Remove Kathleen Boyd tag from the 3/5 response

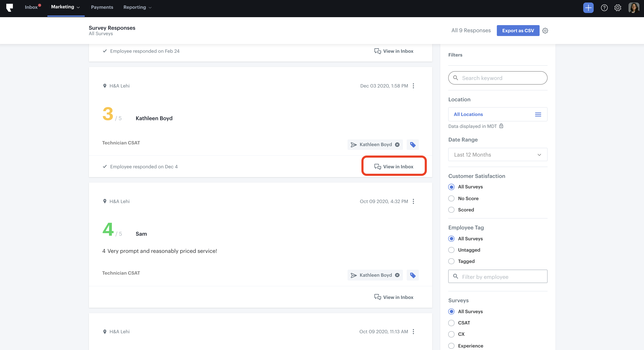point(397,145)
